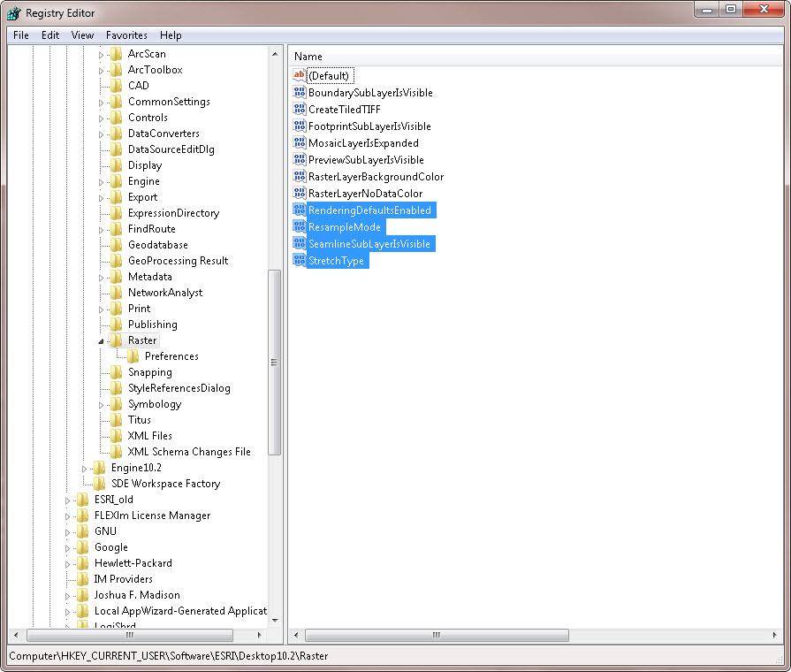
Task: Click the Geodatabase folder icon
Action: (x=116, y=245)
